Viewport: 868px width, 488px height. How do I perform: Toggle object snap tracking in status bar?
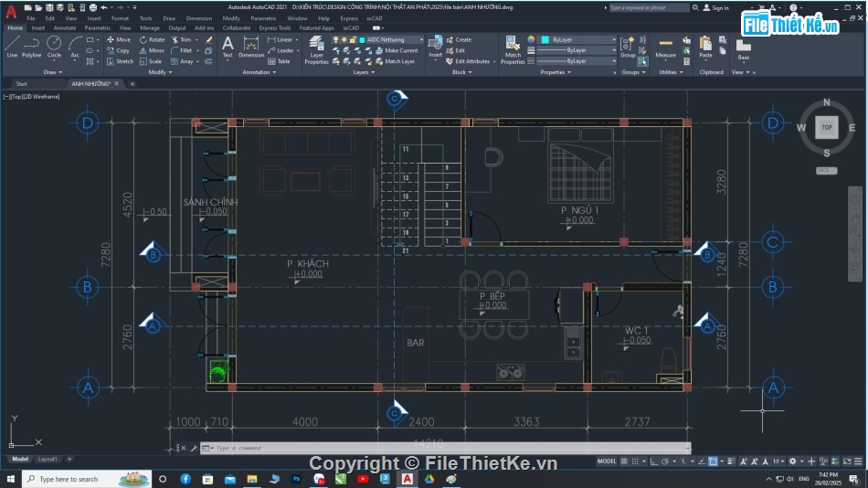702,461
